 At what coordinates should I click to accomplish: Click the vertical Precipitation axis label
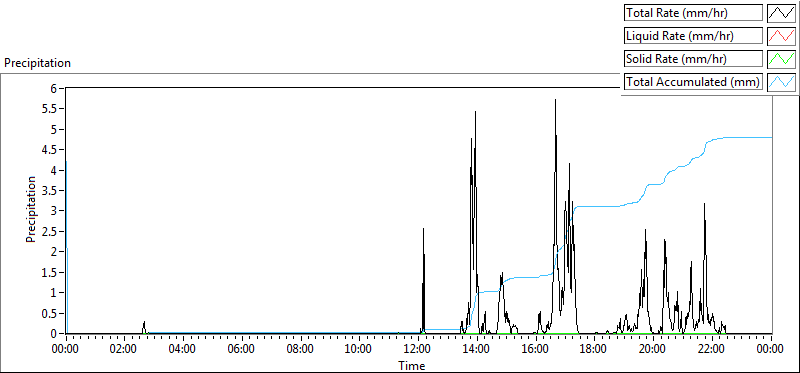point(31,210)
